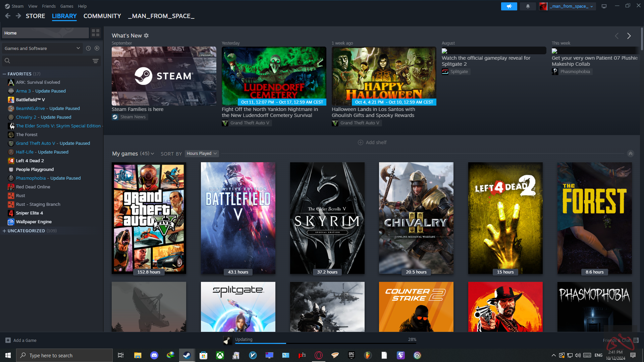Open What's New settings gear

(x=146, y=36)
